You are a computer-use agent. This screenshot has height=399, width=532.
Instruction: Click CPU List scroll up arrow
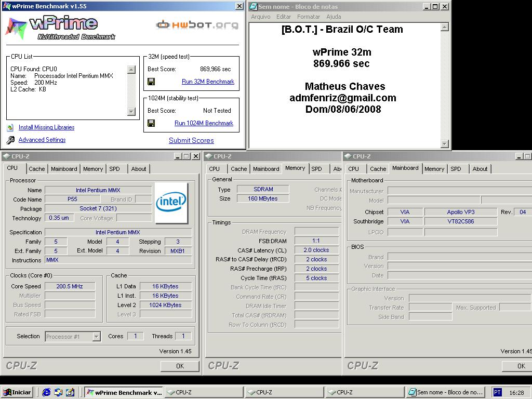pos(131,70)
